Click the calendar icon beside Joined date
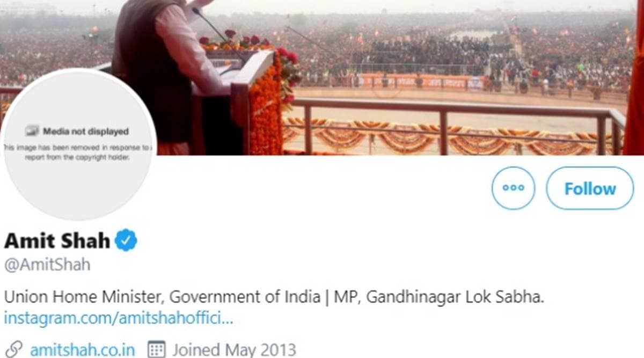Screen dimensions: 644x358 pos(156,349)
